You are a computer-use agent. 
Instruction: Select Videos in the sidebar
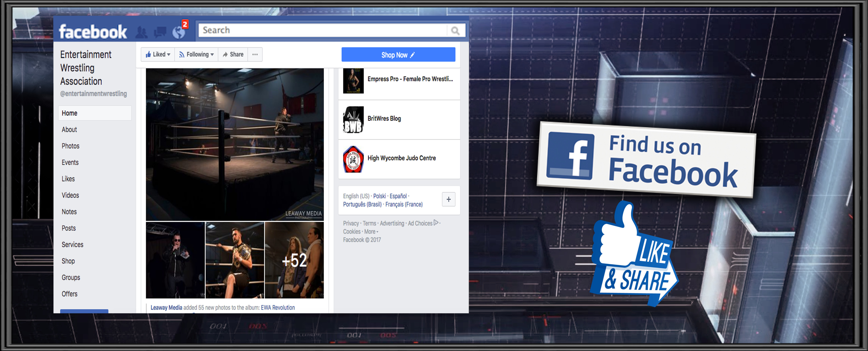[x=70, y=195]
